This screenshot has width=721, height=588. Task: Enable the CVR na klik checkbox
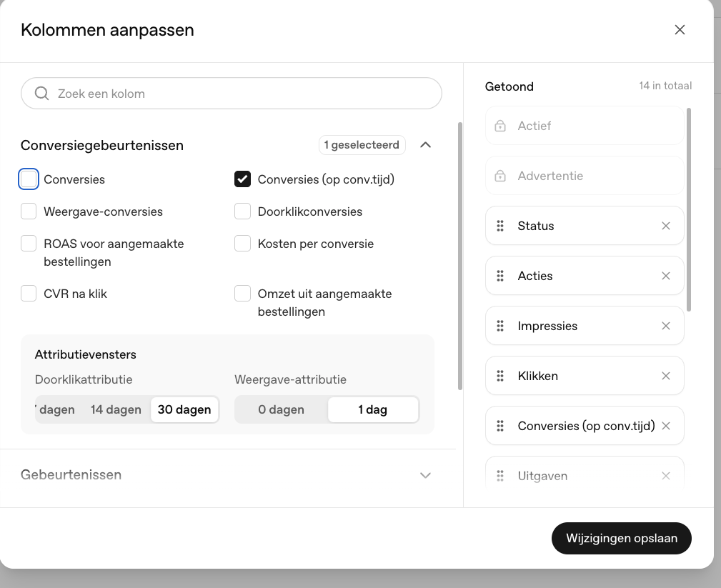pyautogui.click(x=29, y=294)
